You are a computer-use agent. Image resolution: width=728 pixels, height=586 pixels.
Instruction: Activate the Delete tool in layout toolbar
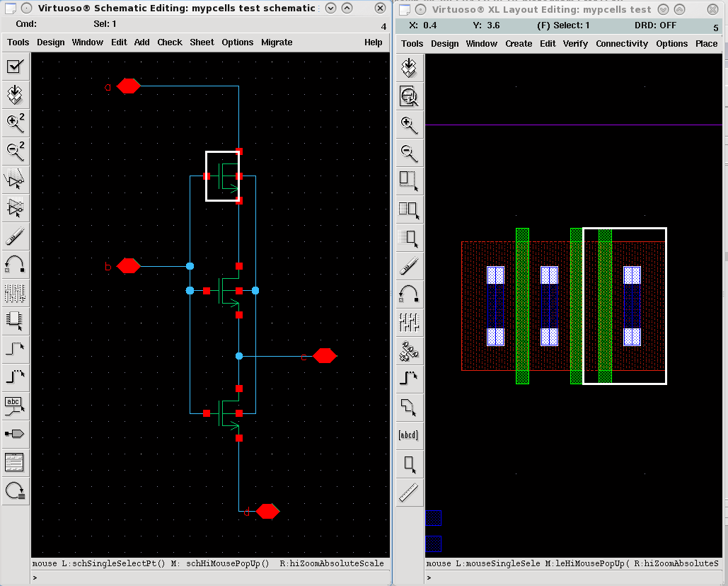(x=409, y=266)
